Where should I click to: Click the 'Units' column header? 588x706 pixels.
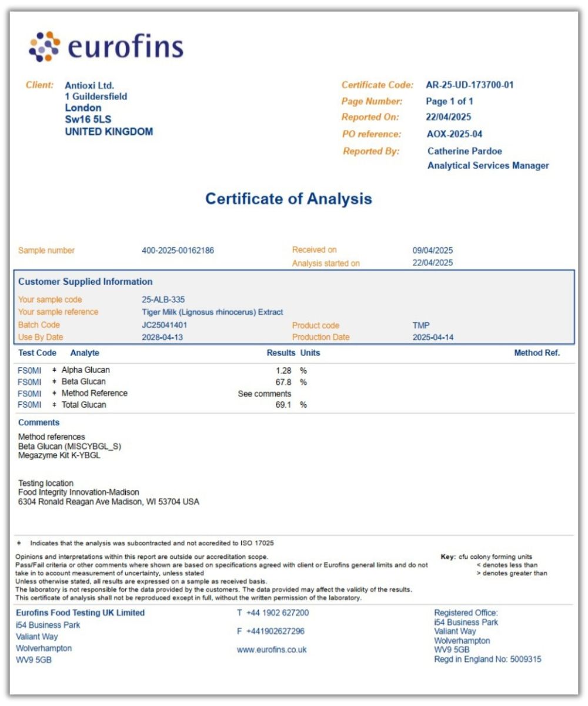(310, 353)
